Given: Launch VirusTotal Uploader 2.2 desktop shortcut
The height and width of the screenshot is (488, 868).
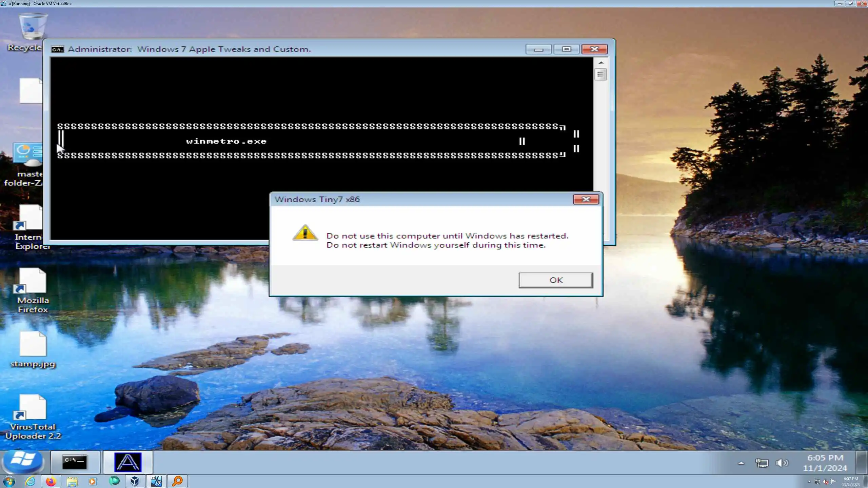Looking at the screenshot, I should [x=33, y=407].
